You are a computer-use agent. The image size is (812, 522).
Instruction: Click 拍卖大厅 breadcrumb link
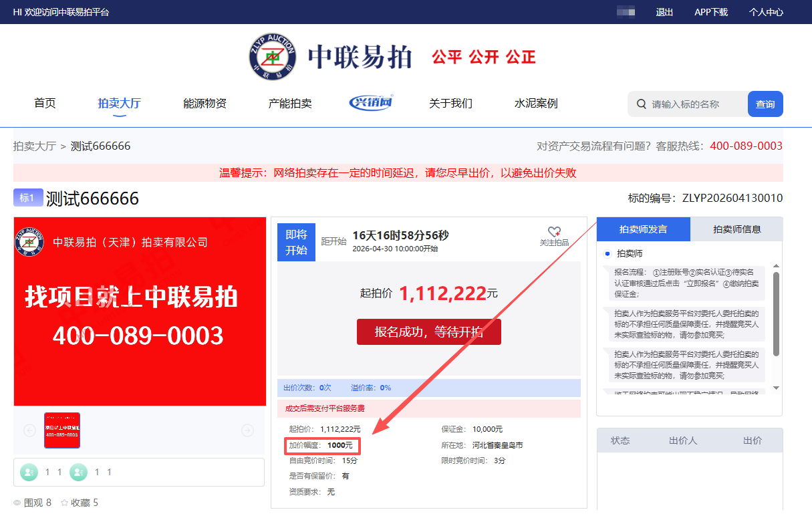coord(35,146)
